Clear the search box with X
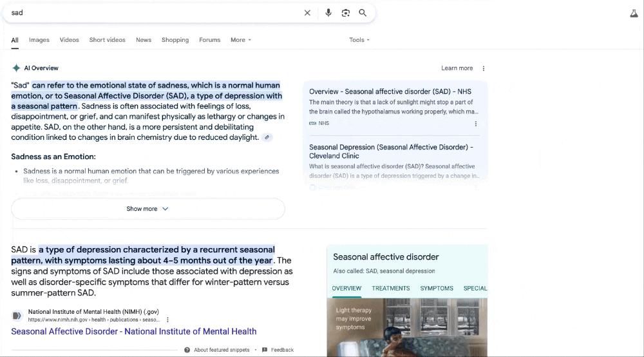644x357 pixels. [x=307, y=13]
